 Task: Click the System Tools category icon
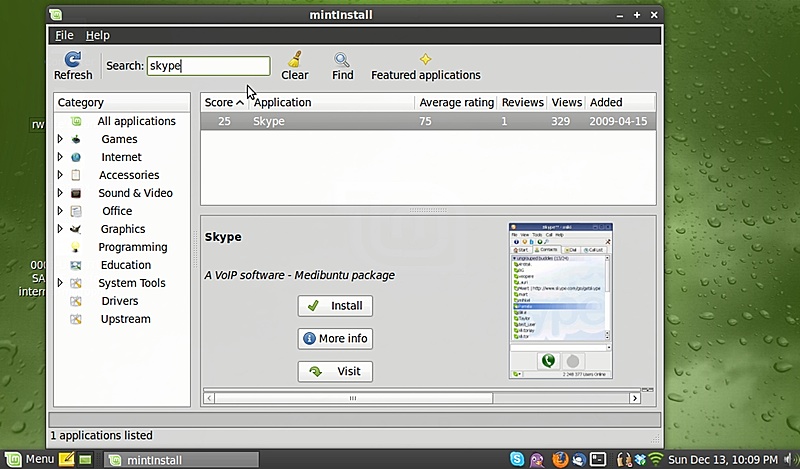(x=76, y=283)
